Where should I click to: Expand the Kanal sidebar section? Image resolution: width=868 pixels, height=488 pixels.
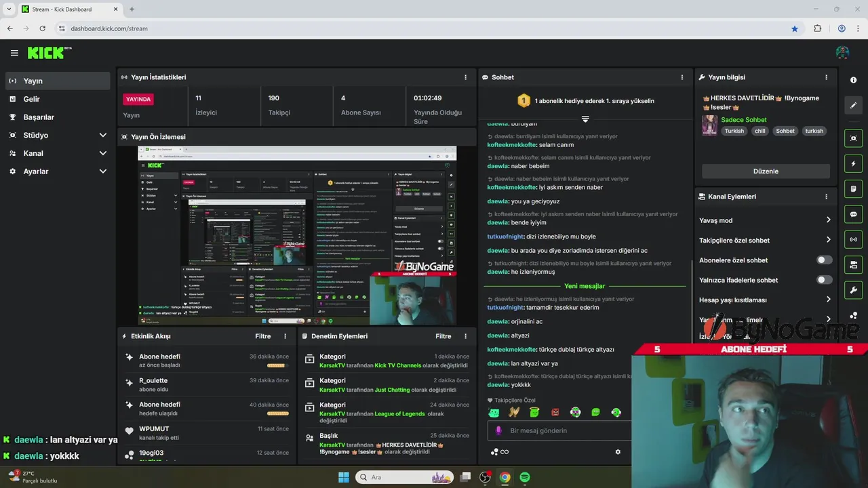coord(103,153)
